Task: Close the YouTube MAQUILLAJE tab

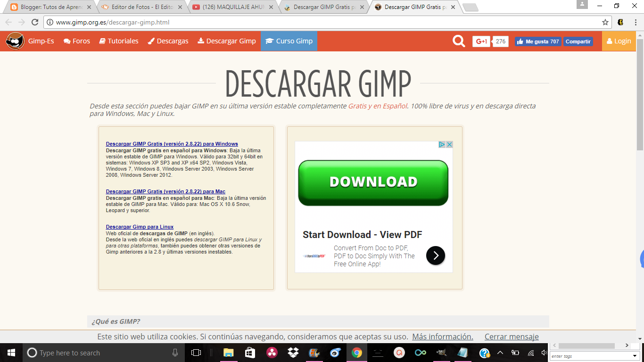Action: click(271, 7)
